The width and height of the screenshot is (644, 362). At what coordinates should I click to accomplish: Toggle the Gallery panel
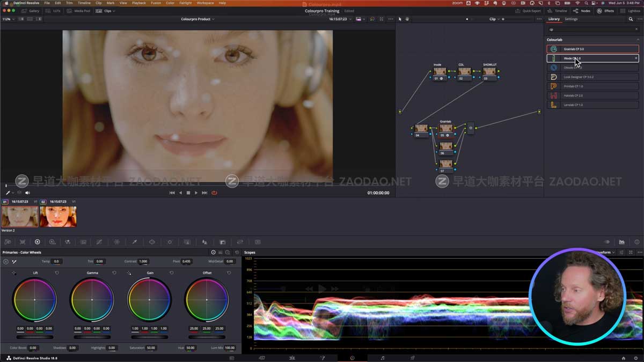pos(31,11)
